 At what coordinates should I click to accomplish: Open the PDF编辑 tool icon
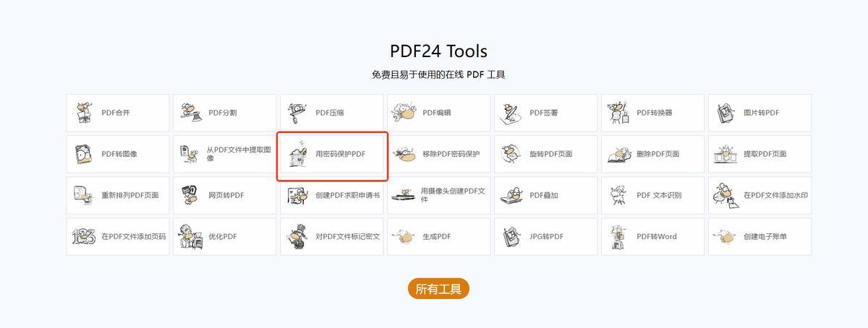[x=404, y=113]
